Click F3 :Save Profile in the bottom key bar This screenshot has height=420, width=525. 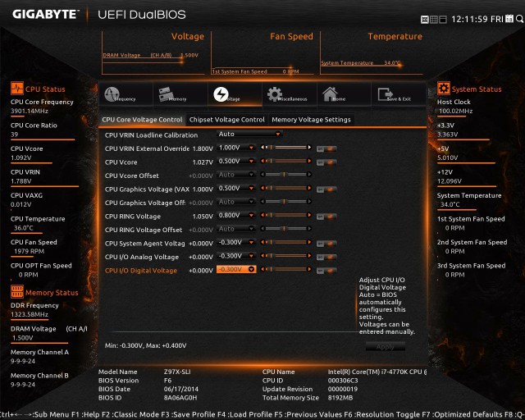(x=189, y=414)
